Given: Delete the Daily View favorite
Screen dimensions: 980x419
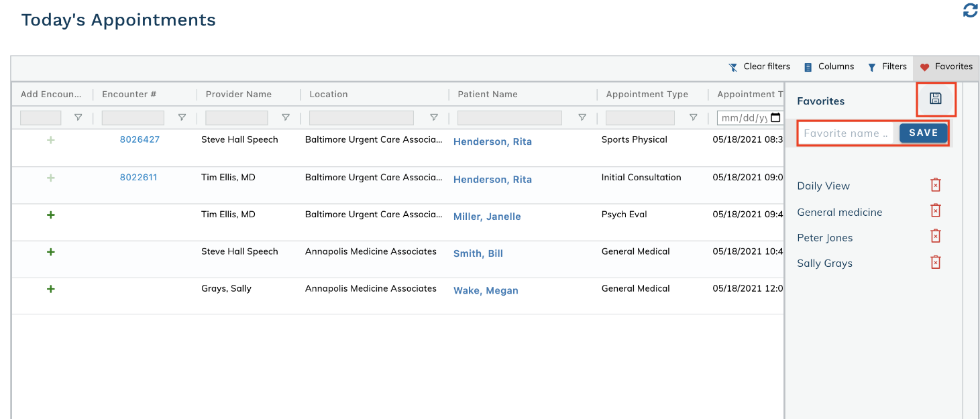Looking at the screenshot, I should [936, 185].
